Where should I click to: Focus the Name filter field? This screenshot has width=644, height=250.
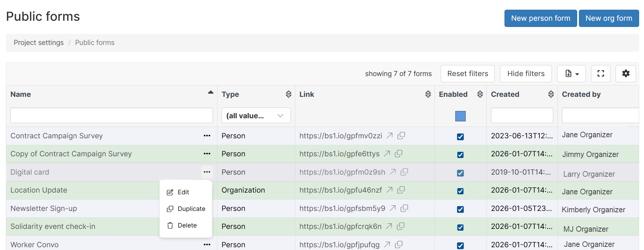111,115
